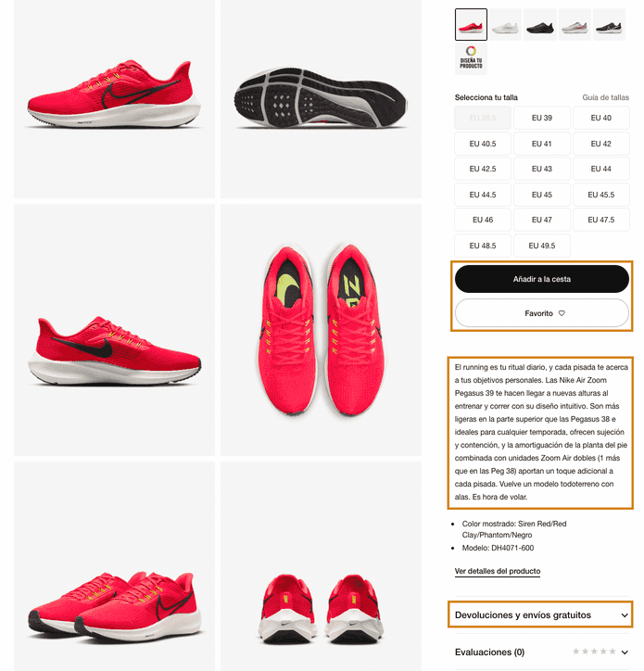Select size EU 39

tap(542, 118)
